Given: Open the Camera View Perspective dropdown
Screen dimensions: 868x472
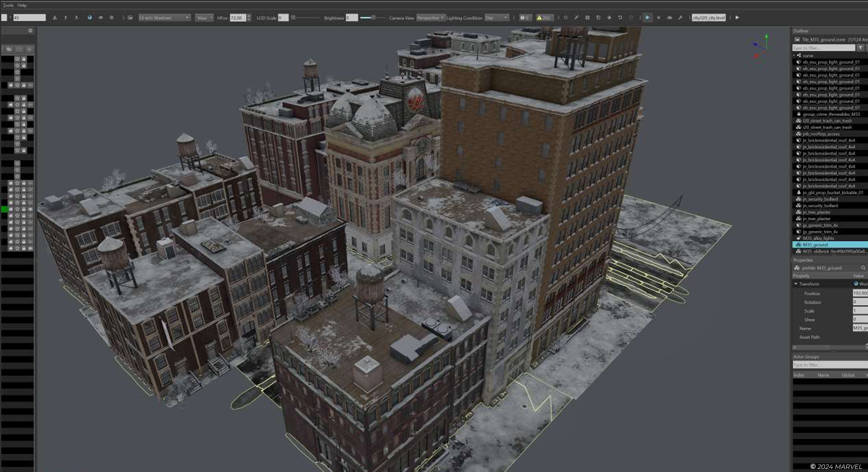Looking at the screenshot, I should point(431,18).
